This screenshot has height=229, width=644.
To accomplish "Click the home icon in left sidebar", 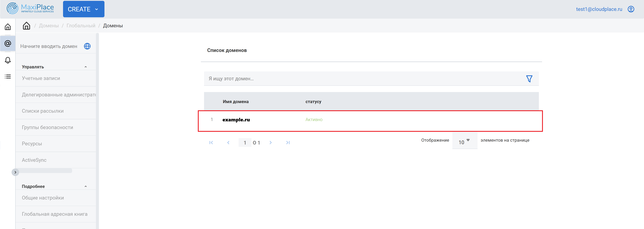I will click(8, 27).
